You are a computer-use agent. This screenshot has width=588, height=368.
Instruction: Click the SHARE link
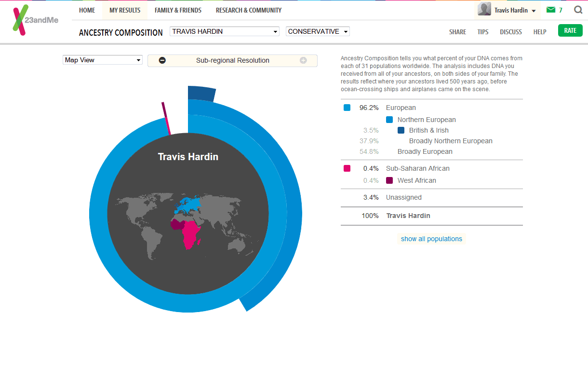pos(457,32)
